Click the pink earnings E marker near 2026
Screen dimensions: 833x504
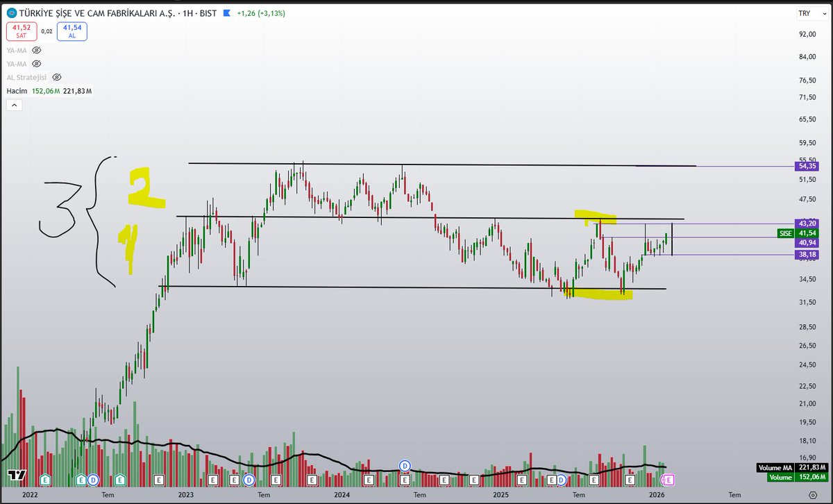click(x=671, y=480)
